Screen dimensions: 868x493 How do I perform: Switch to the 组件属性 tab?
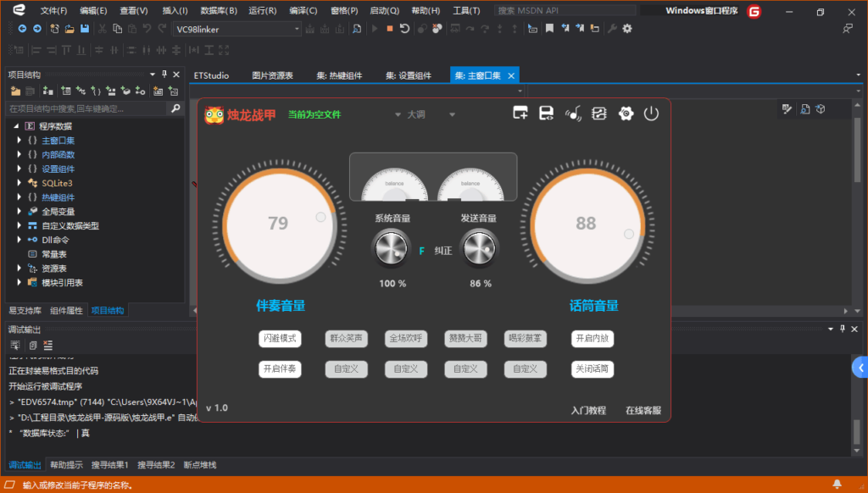click(x=66, y=310)
